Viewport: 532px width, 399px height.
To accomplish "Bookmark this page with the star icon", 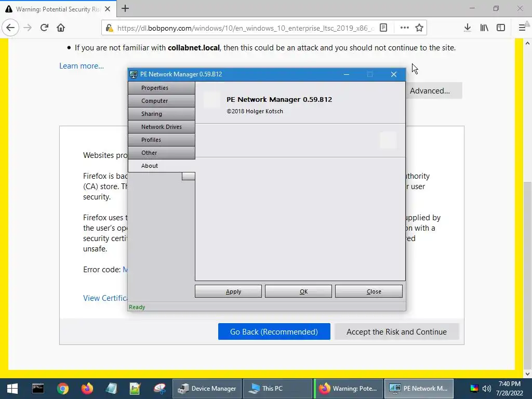I will 419,28.
